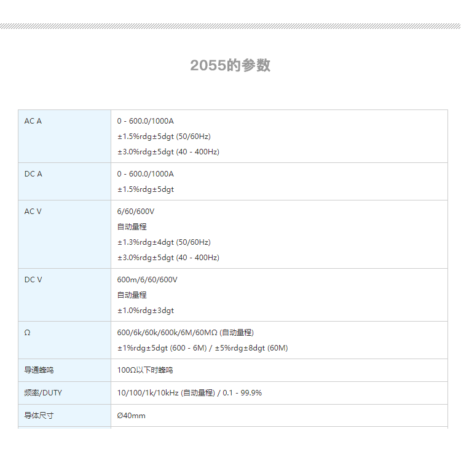Select the "导通蜂鸣" row label
Screen dimensions: 461x476
pos(39,370)
